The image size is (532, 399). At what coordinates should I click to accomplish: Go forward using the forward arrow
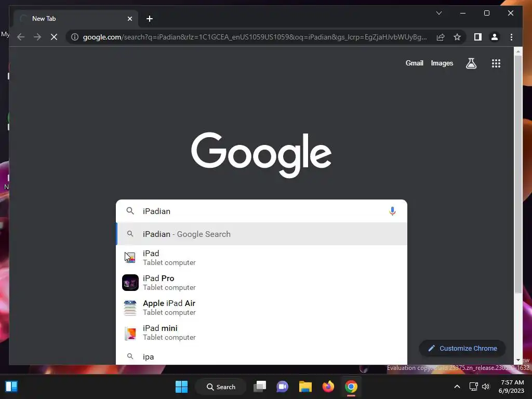(x=37, y=37)
